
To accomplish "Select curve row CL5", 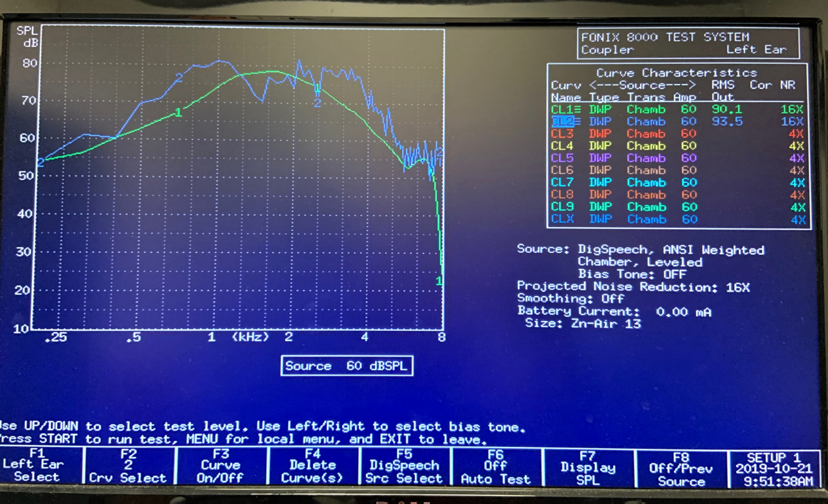I will point(677,158).
